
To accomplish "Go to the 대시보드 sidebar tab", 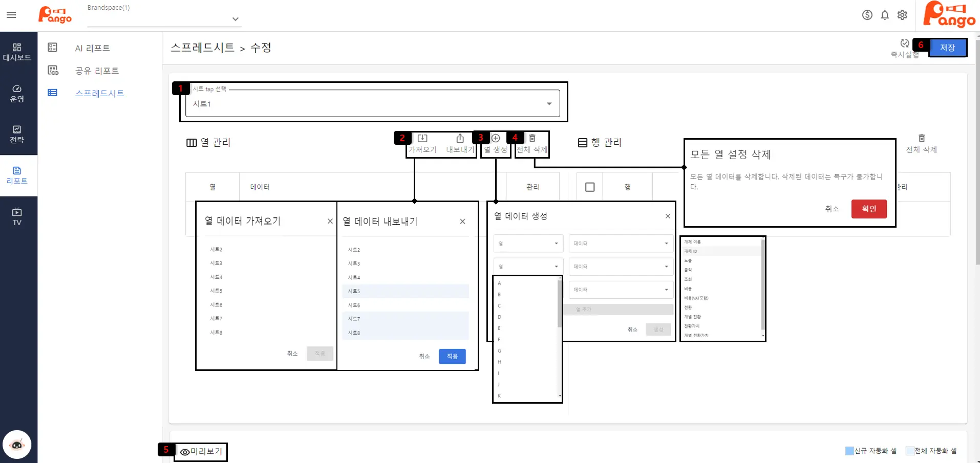I will [17, 52].
